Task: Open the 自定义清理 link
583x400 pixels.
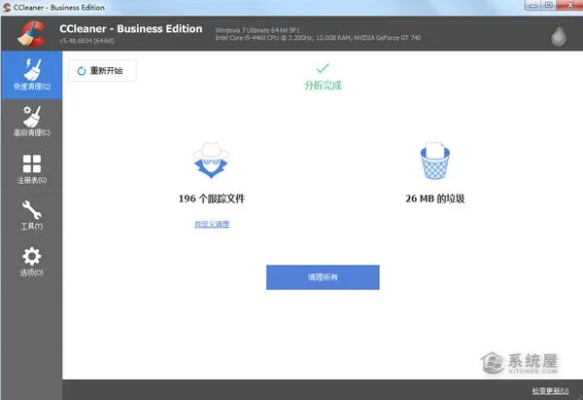Action: click(212, 224)
